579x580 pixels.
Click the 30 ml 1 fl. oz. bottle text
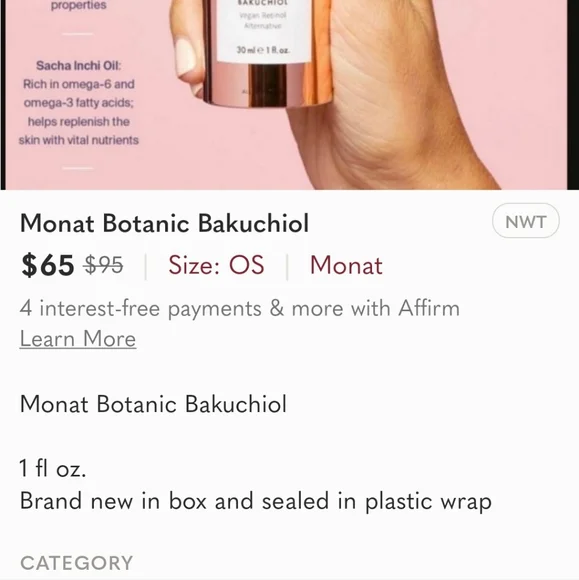pos(263,50)
